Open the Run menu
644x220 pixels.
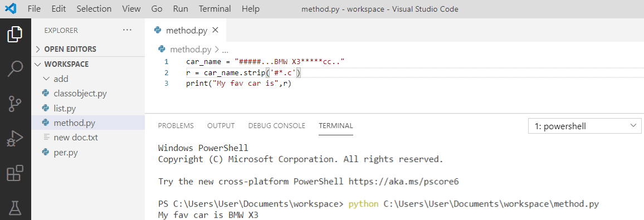[x=180, y=8]
